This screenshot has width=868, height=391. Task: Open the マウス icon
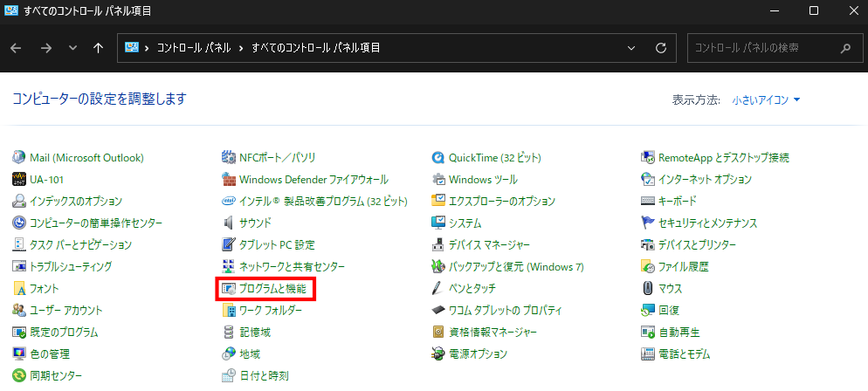tap(648, 288)
